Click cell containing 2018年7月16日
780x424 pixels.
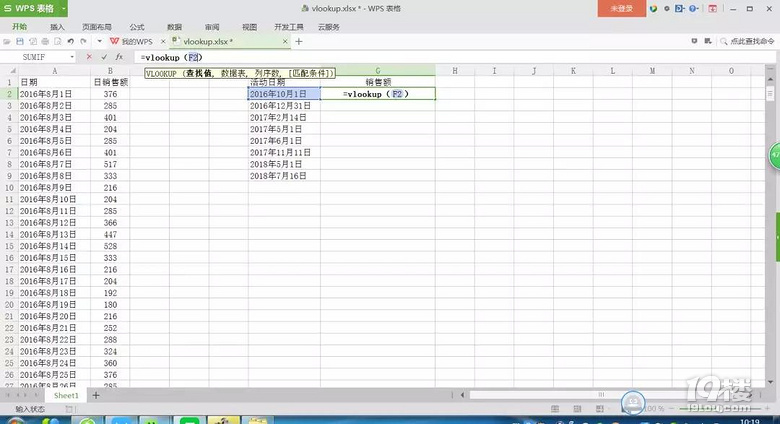(x=284, y=176)
